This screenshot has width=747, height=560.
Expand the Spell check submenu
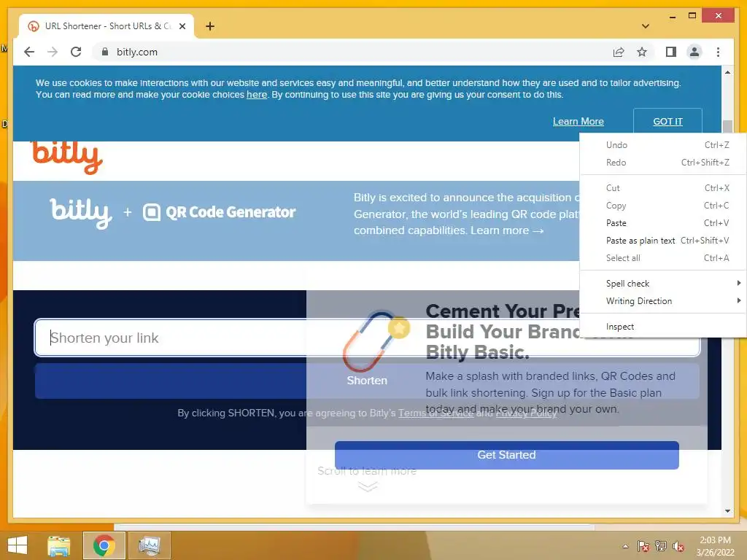(662, 284)
